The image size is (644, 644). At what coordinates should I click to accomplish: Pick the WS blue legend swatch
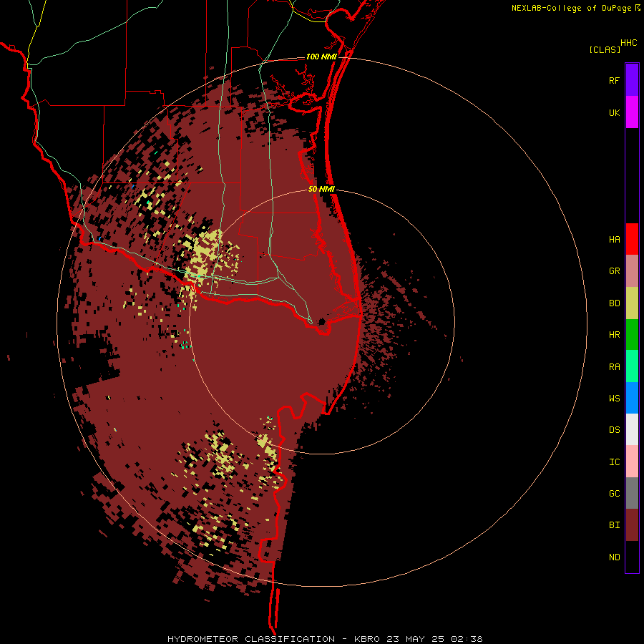coord(632,398)
